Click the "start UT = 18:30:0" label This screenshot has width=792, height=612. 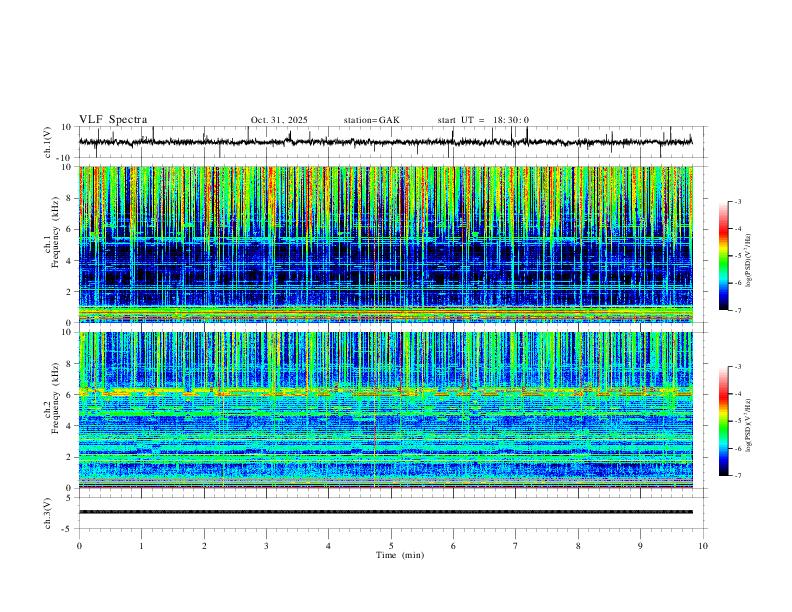[483, 120]
